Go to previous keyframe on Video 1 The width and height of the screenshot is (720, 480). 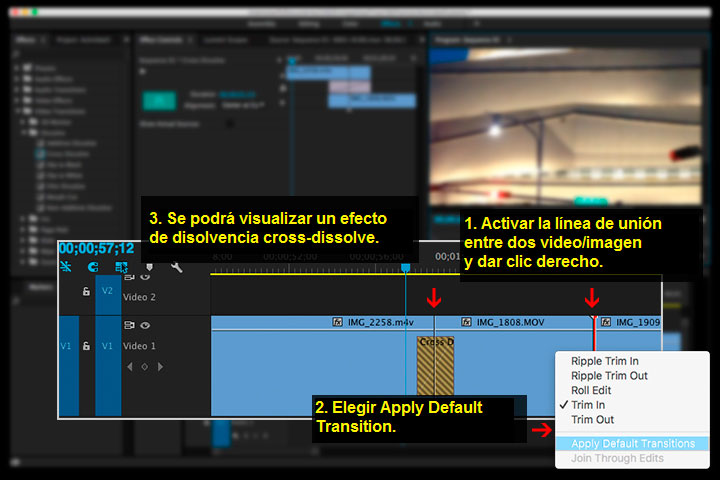130,367
